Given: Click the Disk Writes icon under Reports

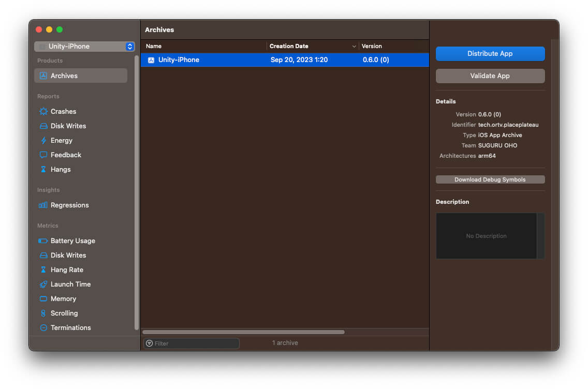Looking at the screenshot, I should [43, 126].
